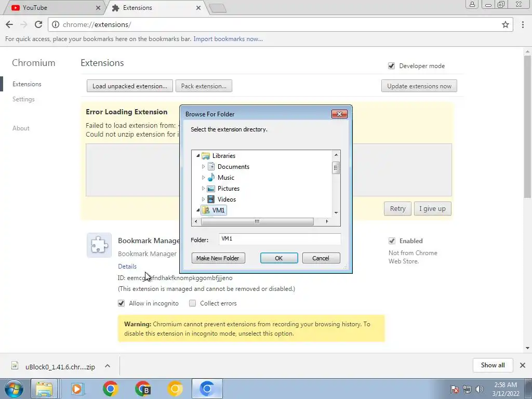Image resolution: width=532 pixels, height=399 pixels.
Task: Click the uBlock zip file icon in downloads bar
Action: point(15,365)
